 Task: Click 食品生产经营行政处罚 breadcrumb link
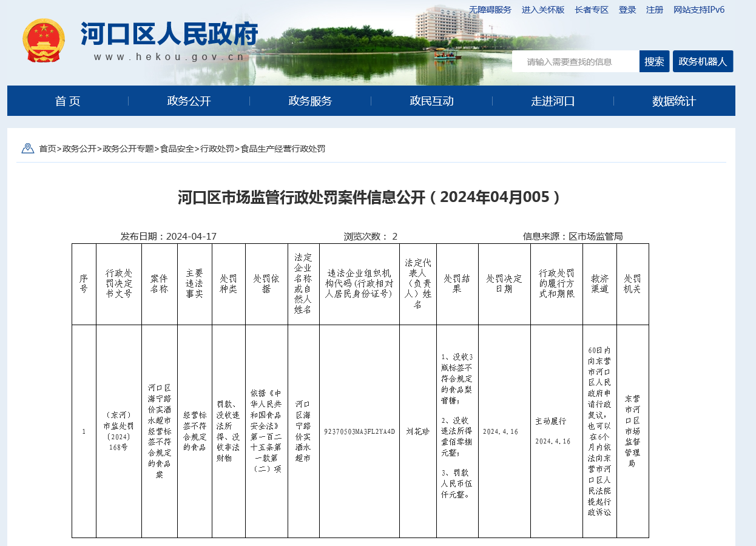pos(283,149)
